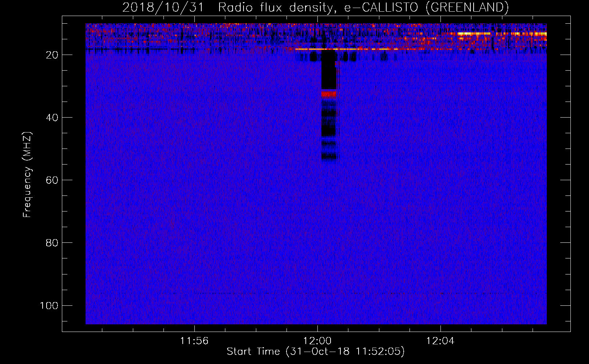Viewport: 589px width, 364px height.
Task: Click the 20 MHz frequency tick label
Action: 52,55
